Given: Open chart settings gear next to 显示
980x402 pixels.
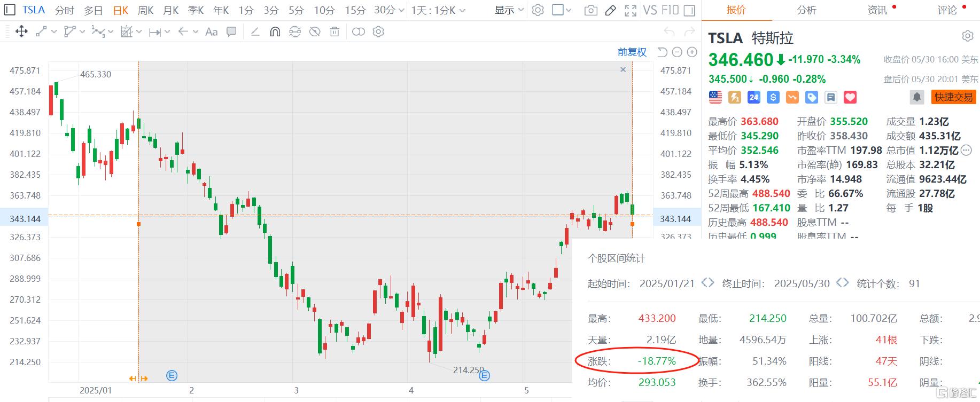Looking at the screenshot, I should click(538, 10).
